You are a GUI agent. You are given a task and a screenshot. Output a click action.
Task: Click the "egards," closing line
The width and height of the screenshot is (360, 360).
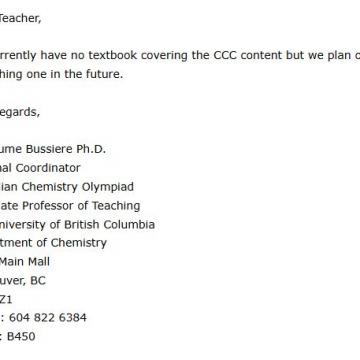[x=20, y=112]
